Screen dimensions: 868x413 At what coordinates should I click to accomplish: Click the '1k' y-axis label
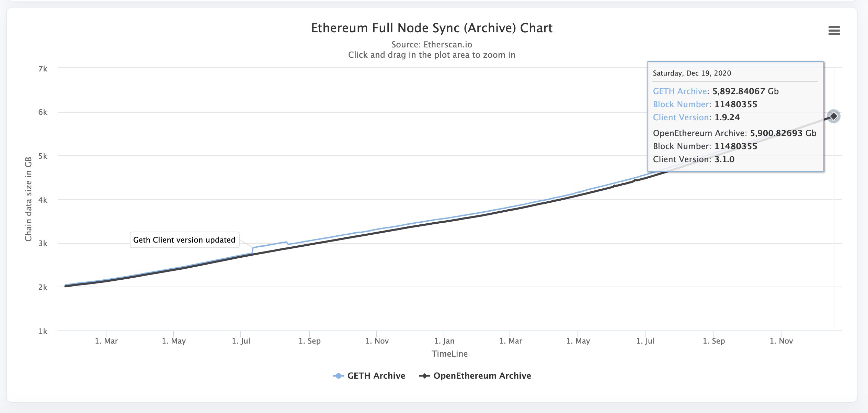(x=43, y=331)
